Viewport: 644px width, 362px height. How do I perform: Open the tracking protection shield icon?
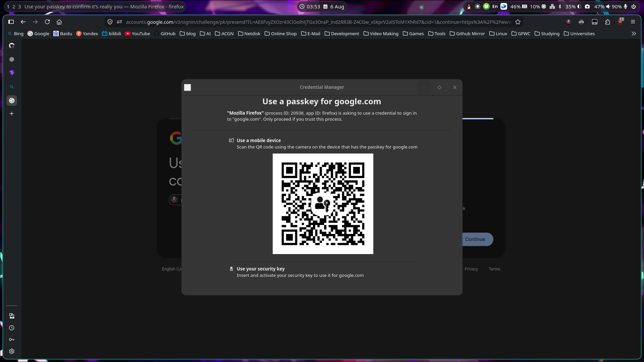tap(110, 22)
